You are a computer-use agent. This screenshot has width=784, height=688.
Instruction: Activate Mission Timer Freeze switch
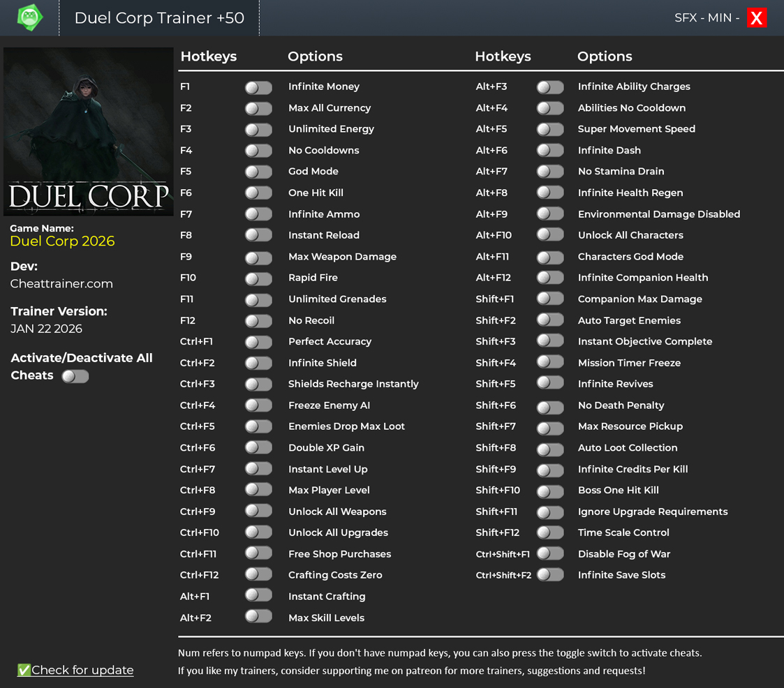pos(550,362)
